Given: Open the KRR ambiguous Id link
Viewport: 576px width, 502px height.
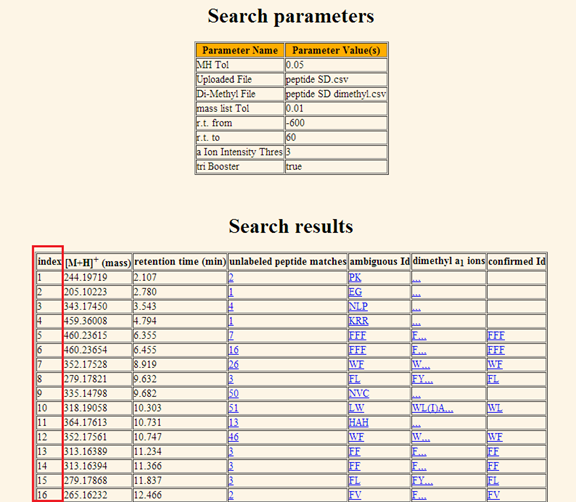Looking at the screenshot, I should click(x=359, y=321).
